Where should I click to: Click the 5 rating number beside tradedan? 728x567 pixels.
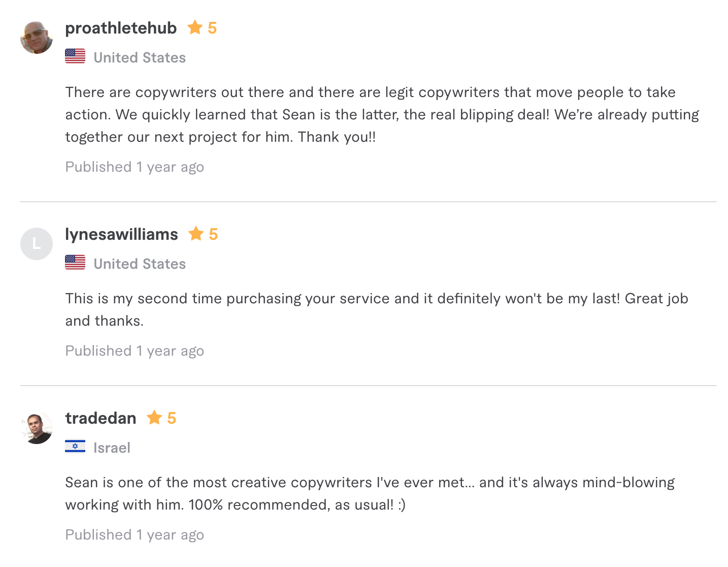172,418
